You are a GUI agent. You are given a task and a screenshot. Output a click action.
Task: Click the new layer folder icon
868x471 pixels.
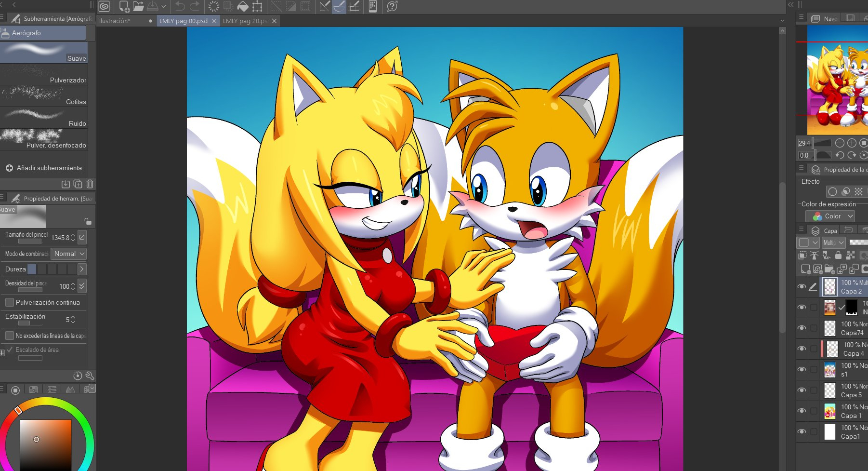(x=829, y=269)
